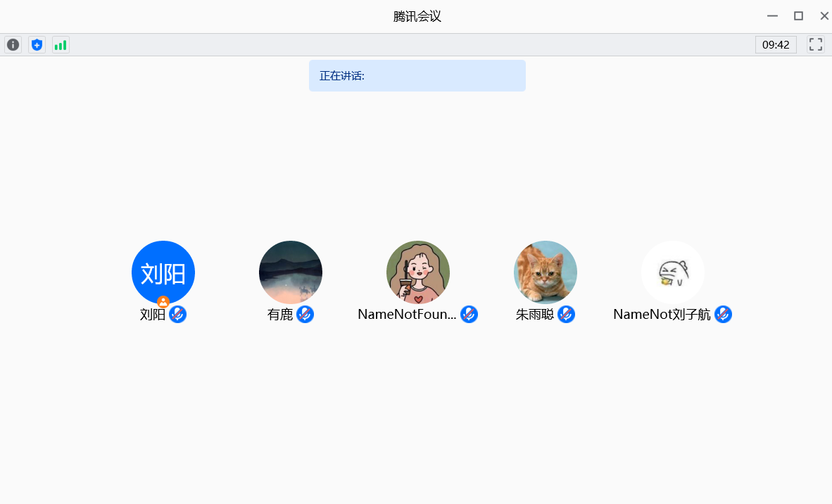
Task: Select 刘阳's blue avatar
Action: point(163,272)
